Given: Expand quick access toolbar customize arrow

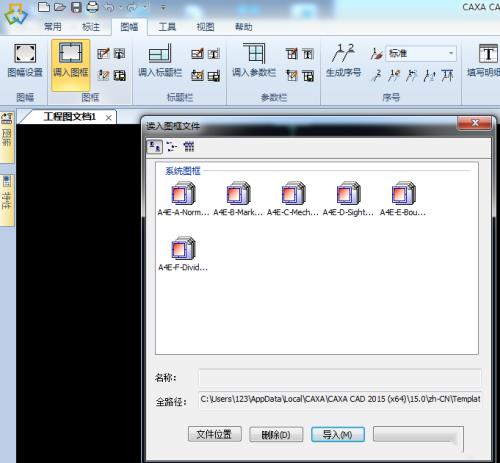Looking at the screenshot, I should [x=163, y=7].
